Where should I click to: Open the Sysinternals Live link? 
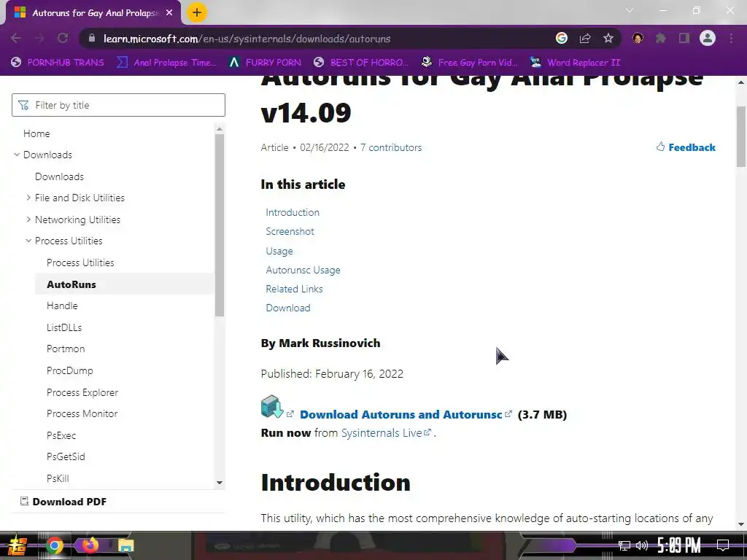(x=382, y=433)
